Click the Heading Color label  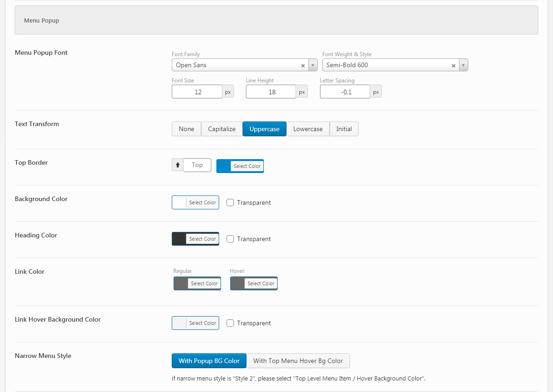pyautogui.click(x=36, y=235)
